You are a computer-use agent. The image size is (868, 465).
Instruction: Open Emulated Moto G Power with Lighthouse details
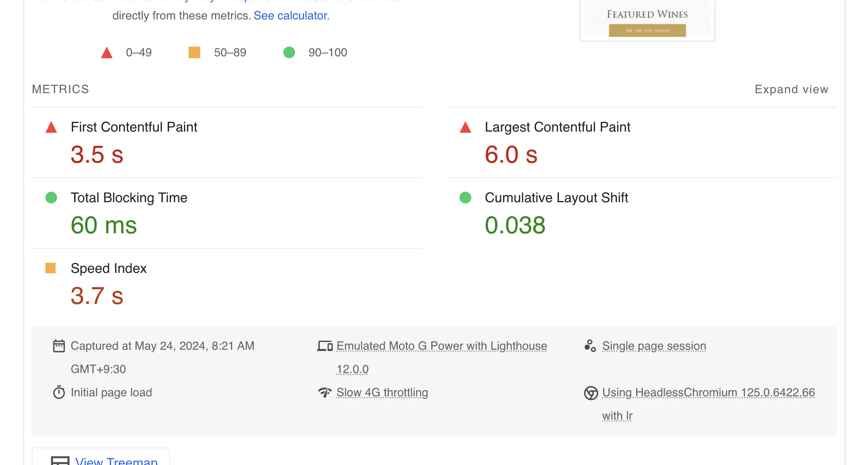pos(441,346)
